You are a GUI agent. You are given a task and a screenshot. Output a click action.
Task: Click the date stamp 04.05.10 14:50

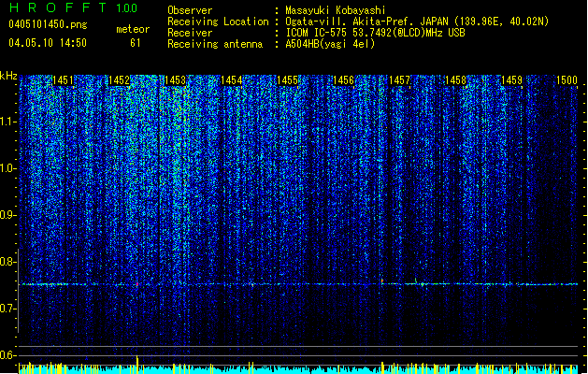[x=48, y=43]
